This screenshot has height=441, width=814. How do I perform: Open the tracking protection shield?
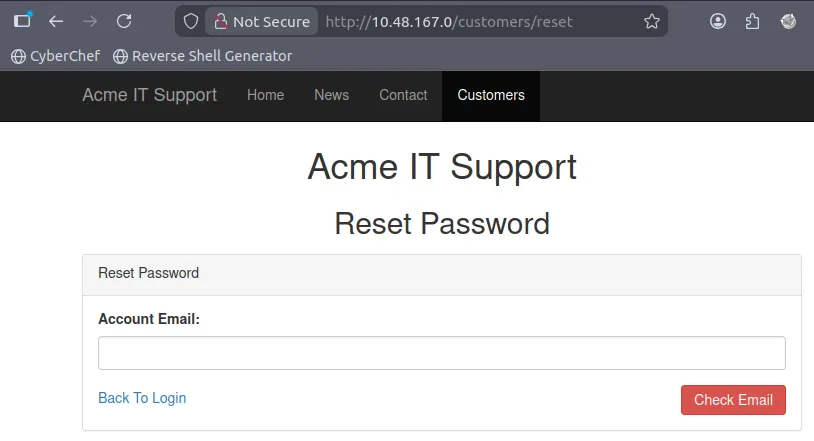click(x=191, y=21)
